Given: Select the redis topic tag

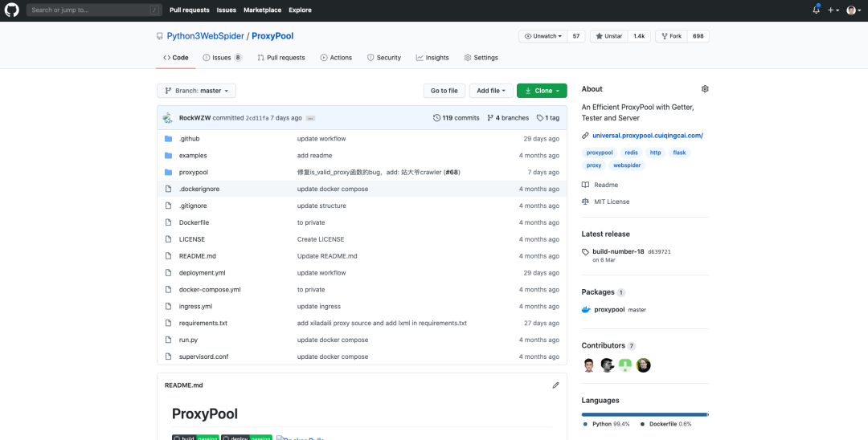Looking at the screenshot, I should coord(631,153).
